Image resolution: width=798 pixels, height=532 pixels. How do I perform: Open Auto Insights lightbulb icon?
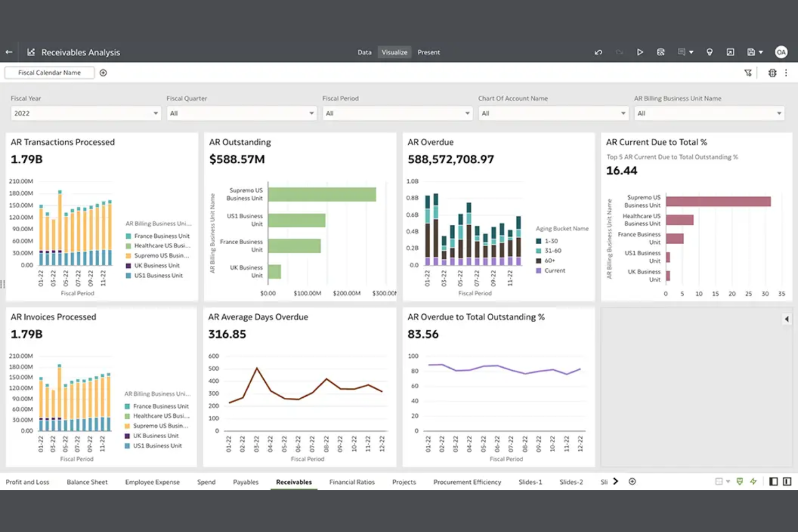tap(710, 52)
